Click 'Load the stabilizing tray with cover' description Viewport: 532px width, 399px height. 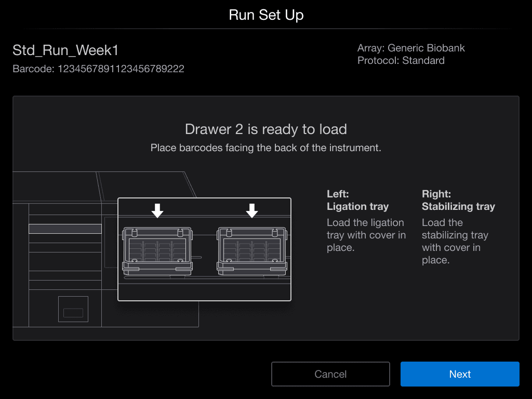pyautogui.click(x=455, y=241)
